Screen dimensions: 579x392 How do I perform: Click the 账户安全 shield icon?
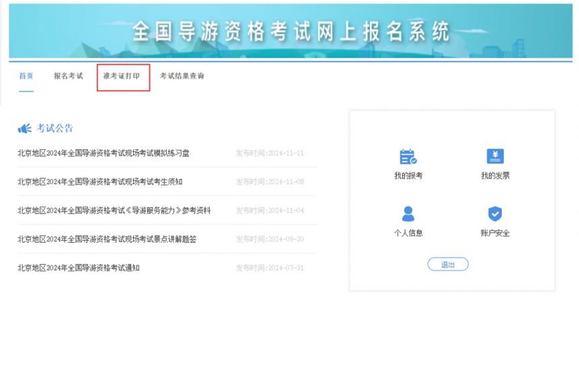pos(495,214)
